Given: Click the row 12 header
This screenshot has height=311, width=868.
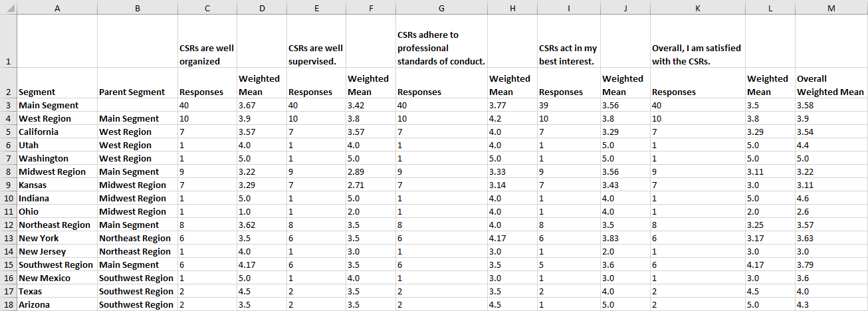Looking at the screenshot, I should 7,225.
